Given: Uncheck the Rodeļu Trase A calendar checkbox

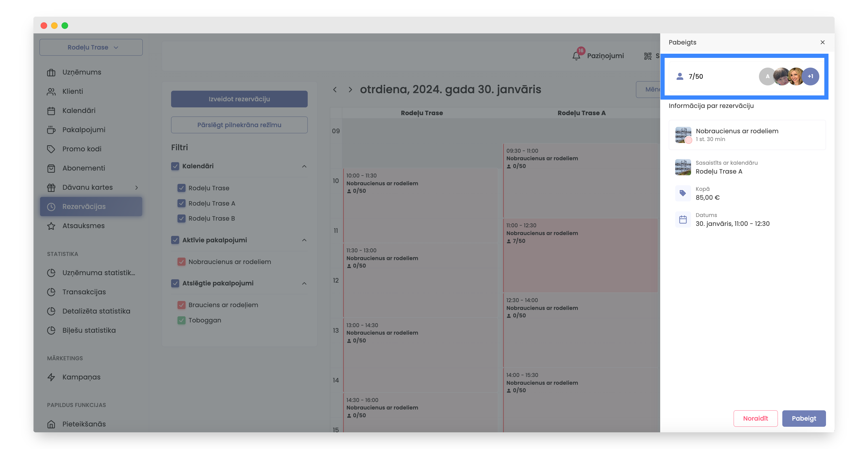Looking at the screenshot, I should [181, 203].
